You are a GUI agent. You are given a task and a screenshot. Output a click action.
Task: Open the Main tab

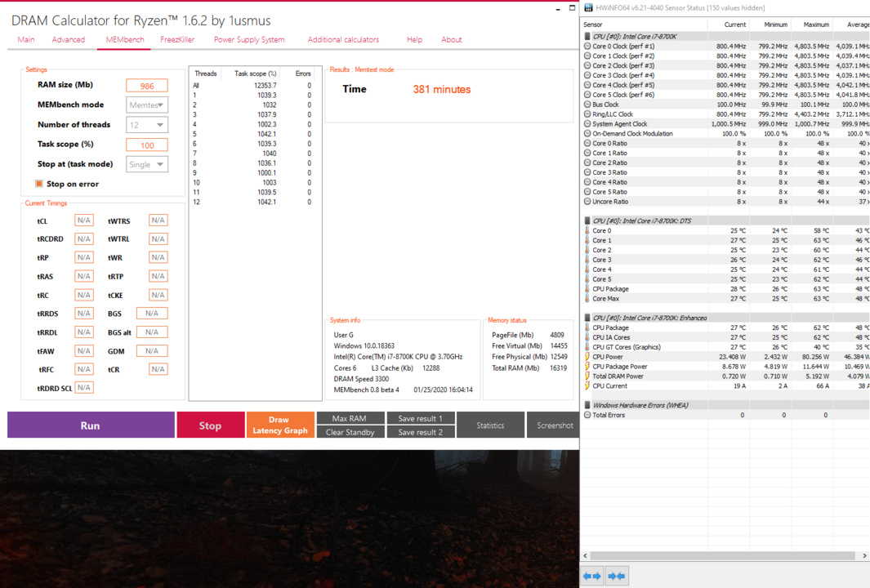click(26, 39)
